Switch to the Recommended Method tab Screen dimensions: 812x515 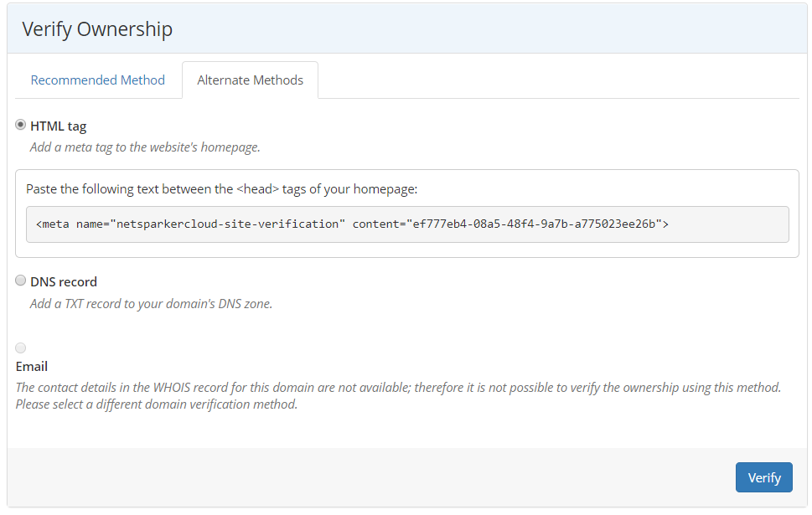97,80
